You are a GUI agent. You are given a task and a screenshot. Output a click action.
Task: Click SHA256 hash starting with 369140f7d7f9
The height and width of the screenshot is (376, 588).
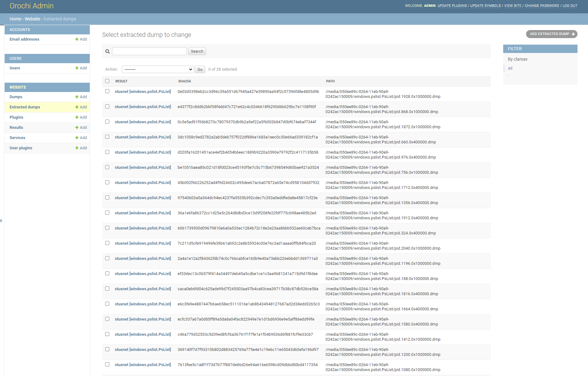pos(248,350)
